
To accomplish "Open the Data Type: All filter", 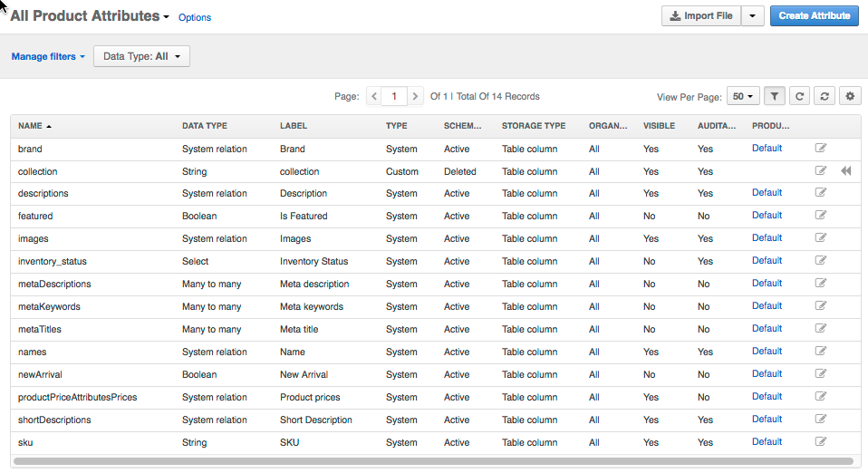I will click(141, 56).
